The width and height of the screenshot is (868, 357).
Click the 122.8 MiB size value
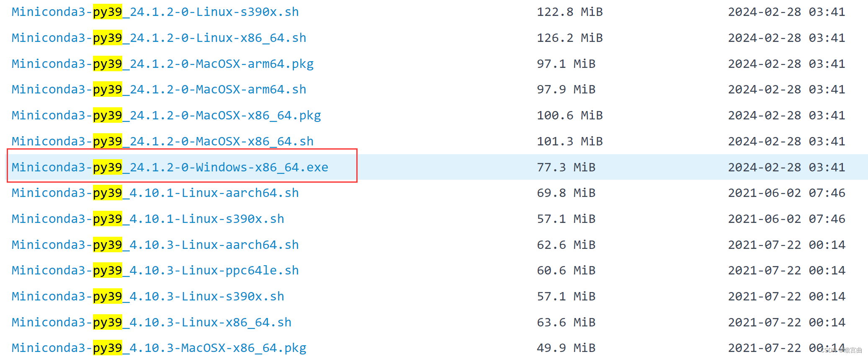(x=570, y=12)
